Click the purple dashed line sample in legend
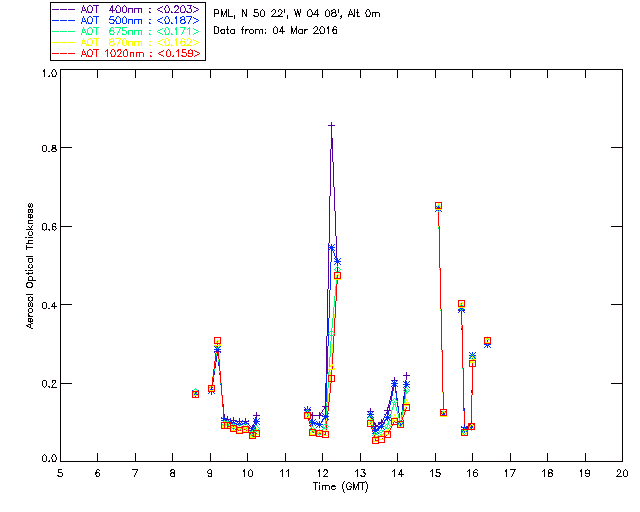 (x=64, y=9)
